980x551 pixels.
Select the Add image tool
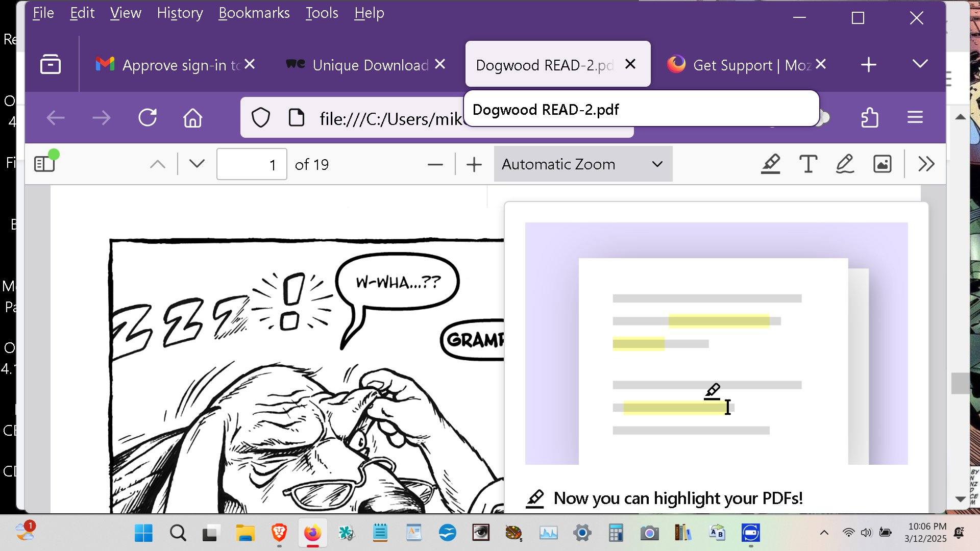tap(883, 164)
